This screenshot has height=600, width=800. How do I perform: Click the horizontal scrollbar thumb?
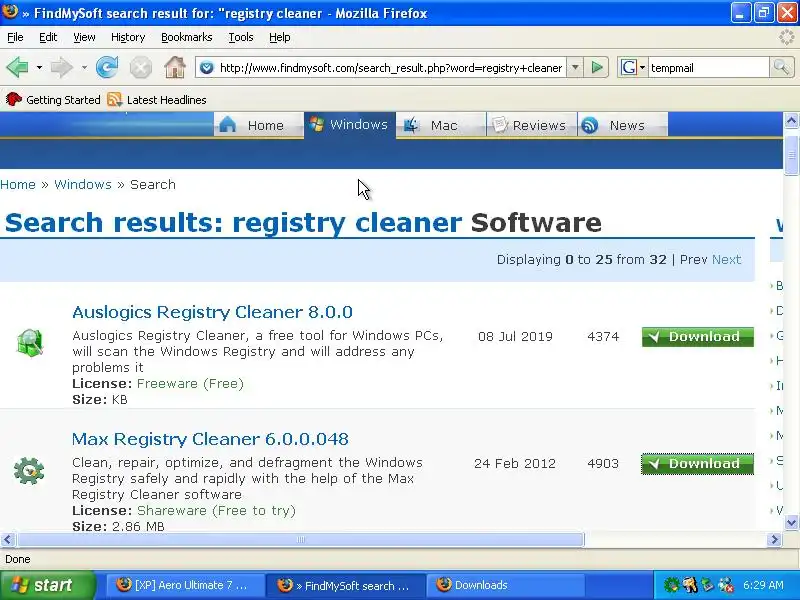point(301,539)
